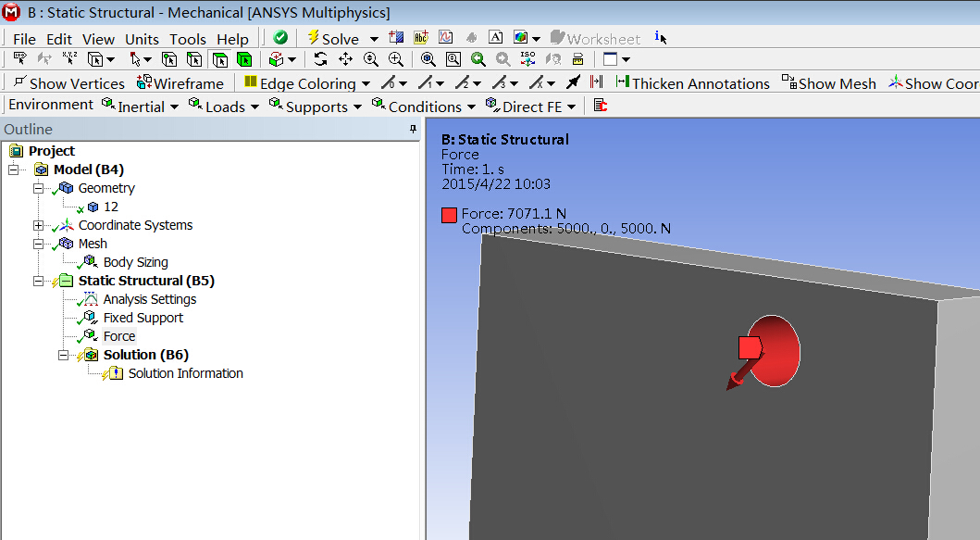Image resolution: width=980 pixels, height=540 pixels.
Task: Click the magnifier window icon
Action: pos(453,59)
